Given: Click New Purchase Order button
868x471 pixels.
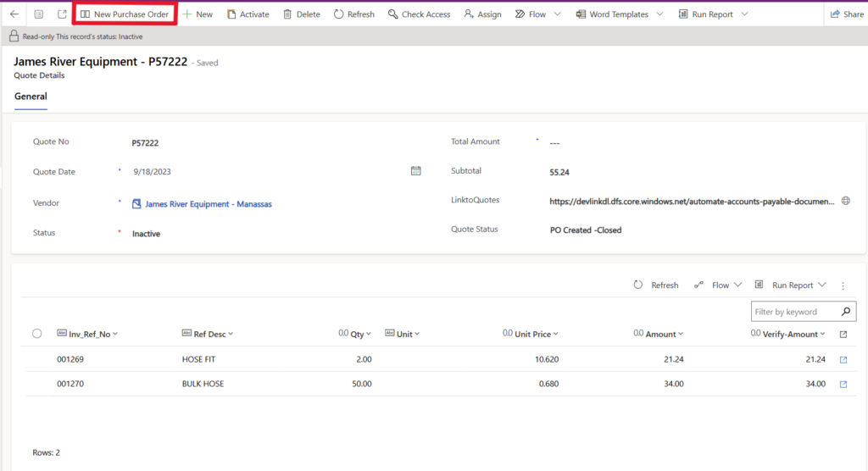Looking at the screenshot, I should [124, 14].
